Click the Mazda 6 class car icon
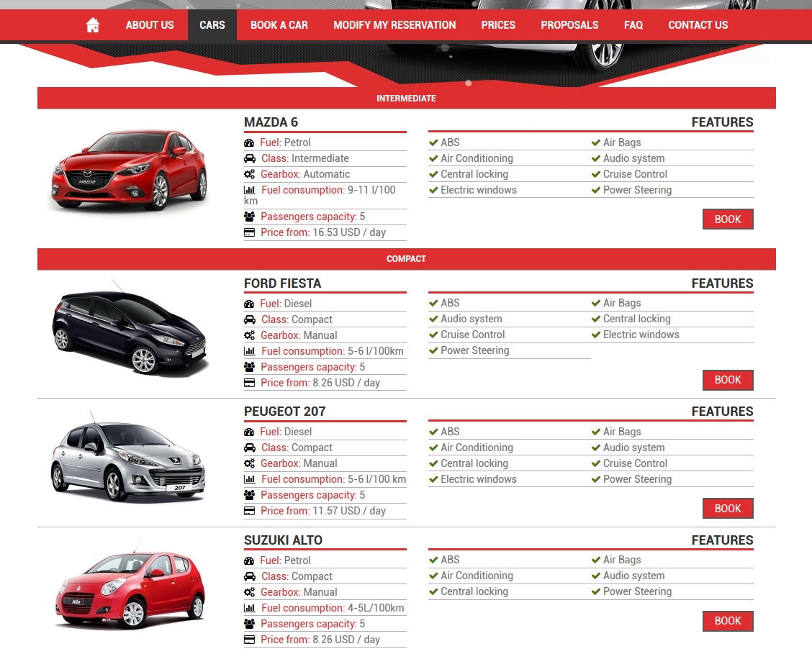 click(250, 158)
